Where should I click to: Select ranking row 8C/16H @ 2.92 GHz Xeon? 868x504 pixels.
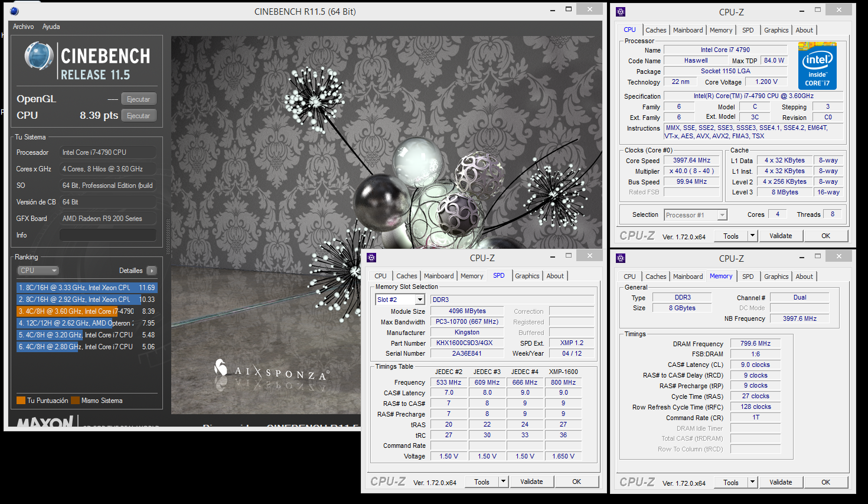pos(87,300)
